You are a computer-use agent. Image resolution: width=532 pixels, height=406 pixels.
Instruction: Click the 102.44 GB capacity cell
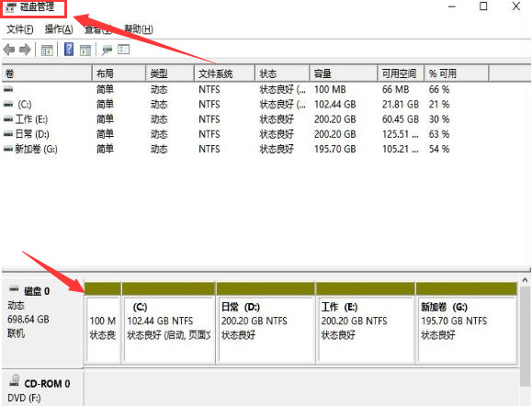coord(334,105)
